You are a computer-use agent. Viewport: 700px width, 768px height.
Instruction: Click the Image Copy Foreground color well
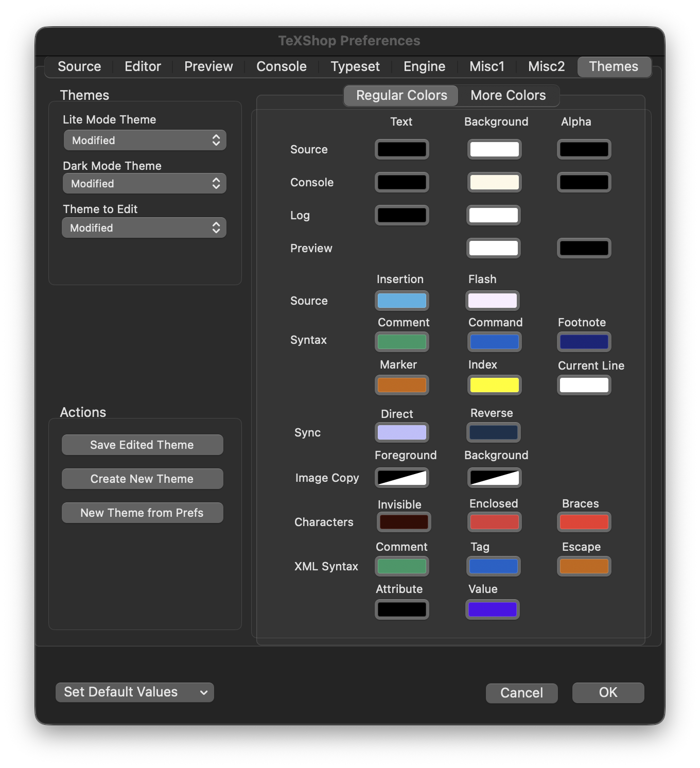click(401, 478)
